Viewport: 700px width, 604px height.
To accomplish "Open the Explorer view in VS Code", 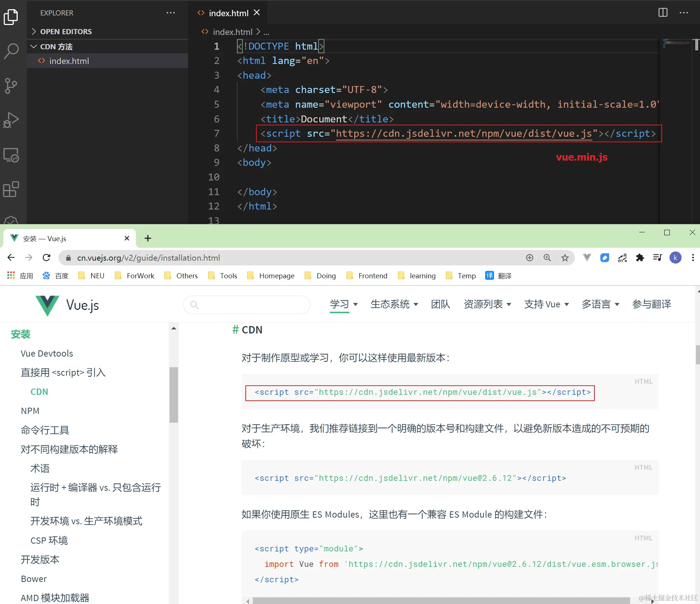I will pos(11,17).
